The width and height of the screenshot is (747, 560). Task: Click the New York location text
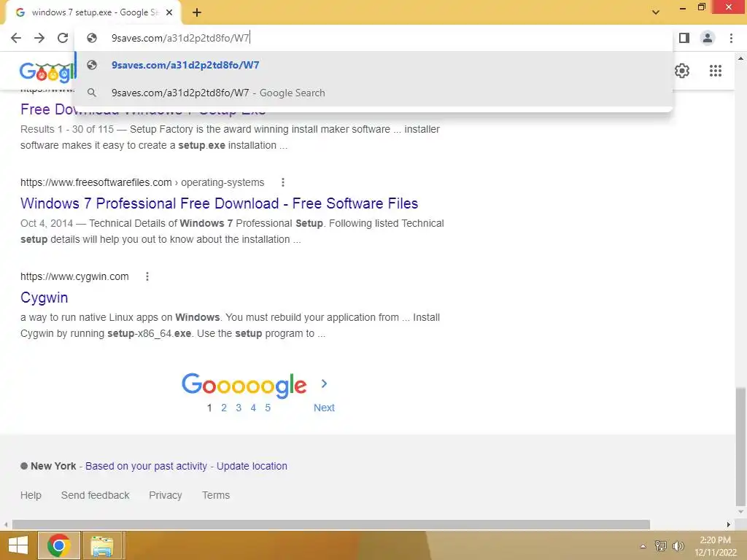(53, 466)
